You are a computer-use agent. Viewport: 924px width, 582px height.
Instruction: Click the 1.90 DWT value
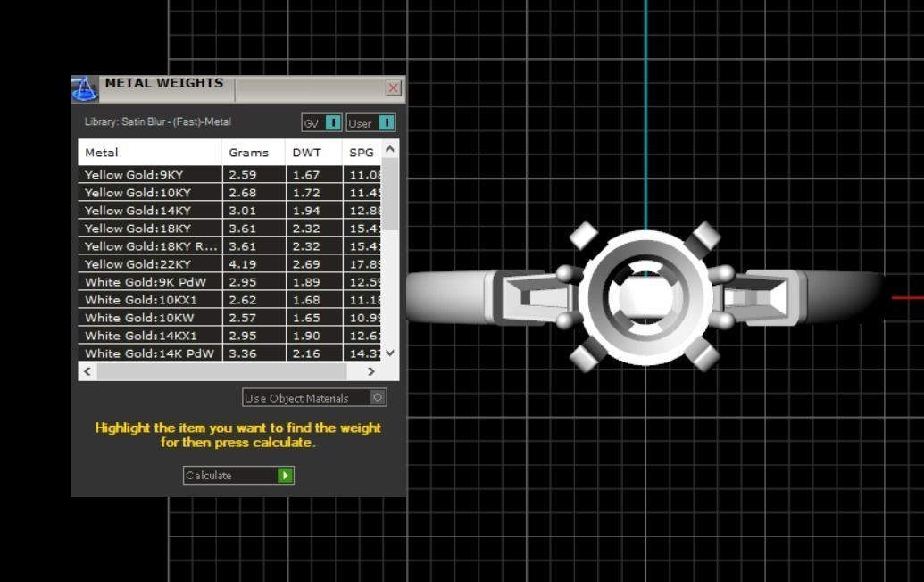(306, 336)
